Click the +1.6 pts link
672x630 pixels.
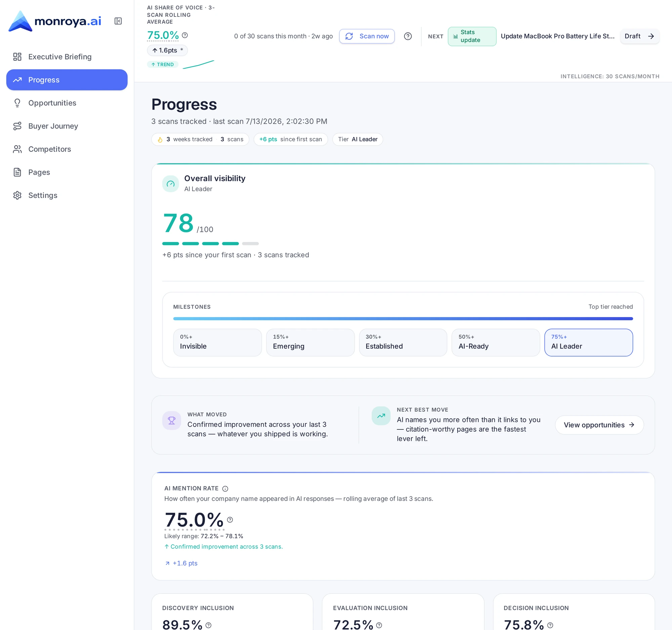click(x=181, y=563)
